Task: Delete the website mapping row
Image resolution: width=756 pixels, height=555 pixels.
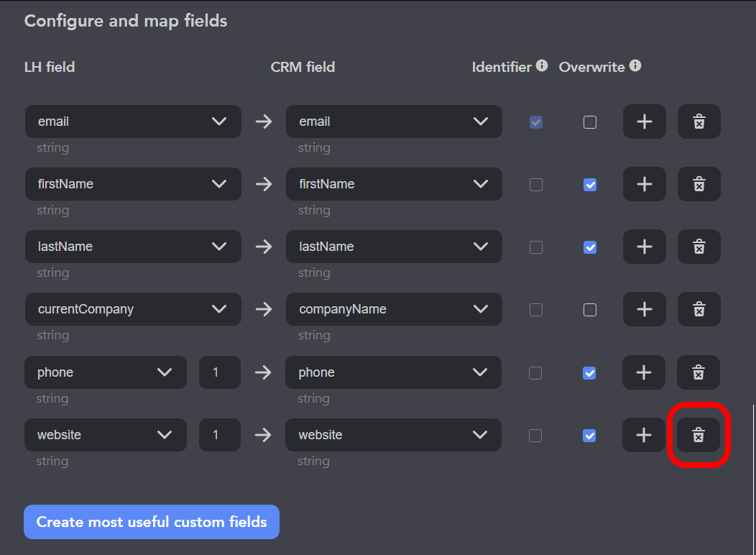Action: point(698,435)
